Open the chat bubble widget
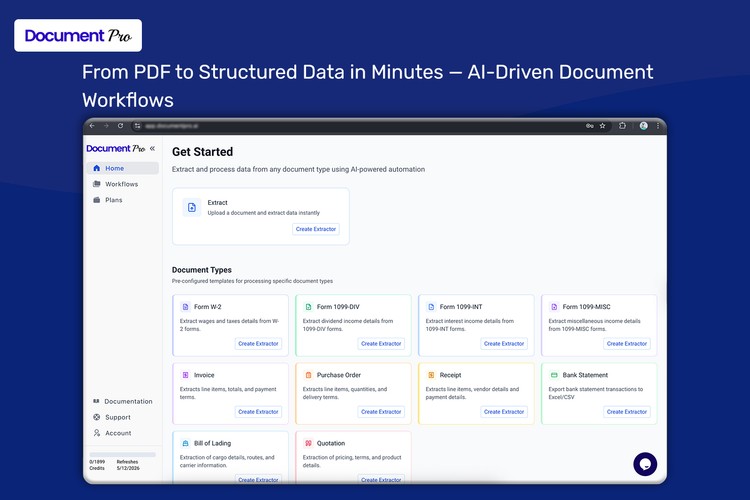Screen dimensions: 750x500 coord(645,464)
